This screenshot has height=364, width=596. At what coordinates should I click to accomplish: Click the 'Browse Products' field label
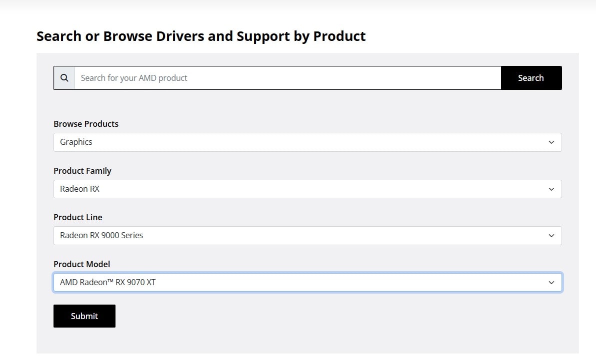tap(86, 124)
